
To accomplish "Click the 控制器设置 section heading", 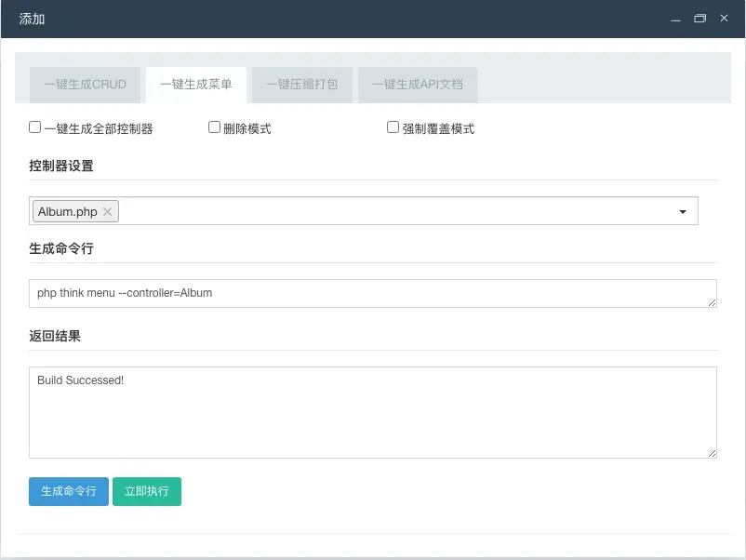I will 61,167.
